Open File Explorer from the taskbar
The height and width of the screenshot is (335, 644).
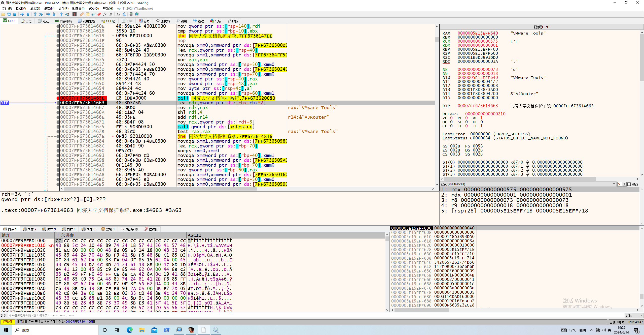(x=142, y=330)
